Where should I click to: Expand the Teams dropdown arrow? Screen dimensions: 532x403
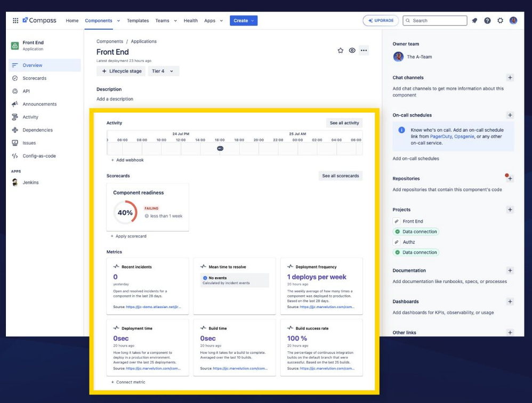(175, 21)
